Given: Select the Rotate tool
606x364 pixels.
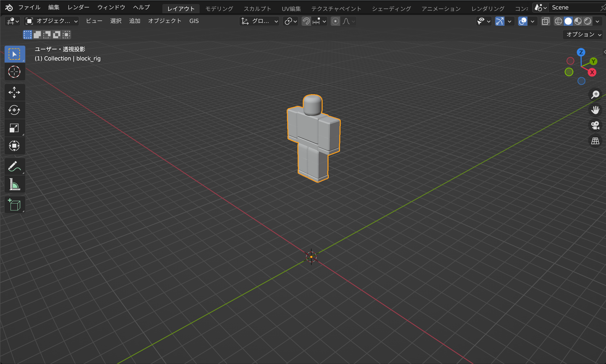Looking at the screenshot, I should [x=15, y=110].
